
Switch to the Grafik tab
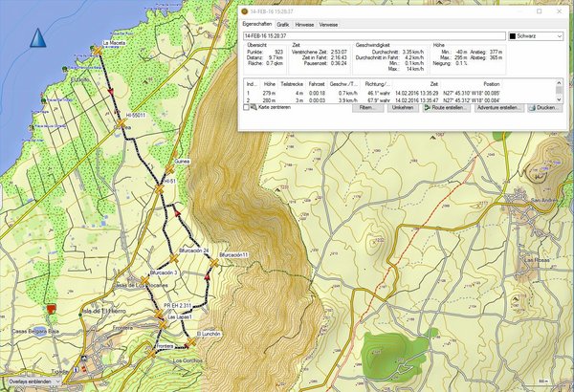click(283, 22)
